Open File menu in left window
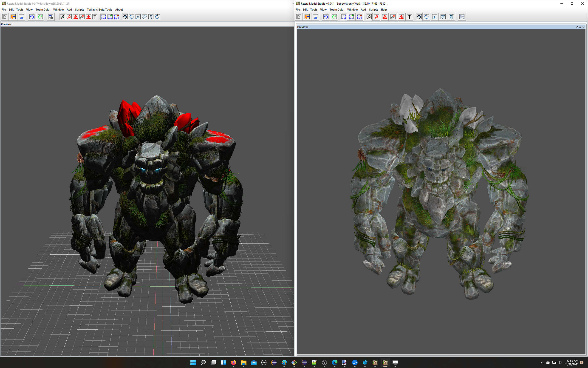 tap(4, 10)
